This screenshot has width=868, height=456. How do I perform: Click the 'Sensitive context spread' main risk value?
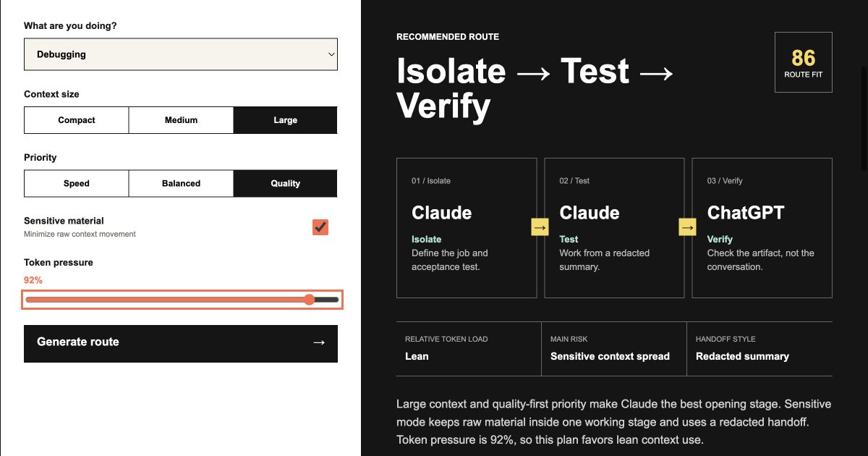pyautogui.click(x=610, y=356)
